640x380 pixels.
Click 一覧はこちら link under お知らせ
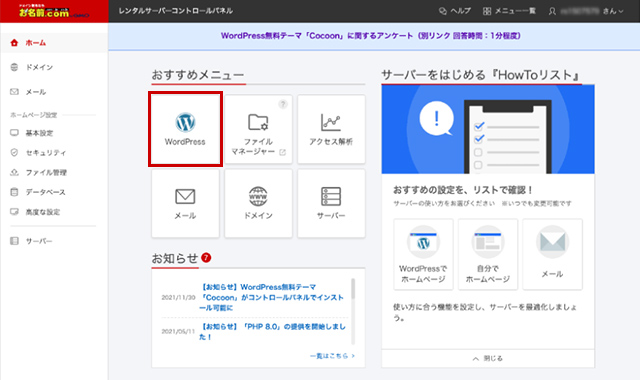[x=332, y=356]
